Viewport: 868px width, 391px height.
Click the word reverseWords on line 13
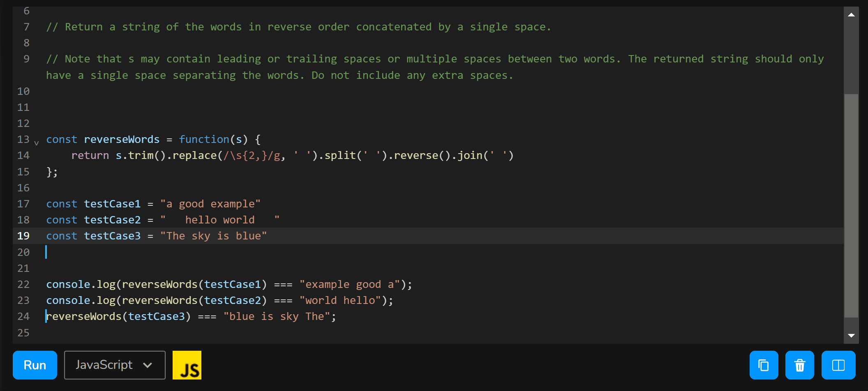[x=122, y=139]
